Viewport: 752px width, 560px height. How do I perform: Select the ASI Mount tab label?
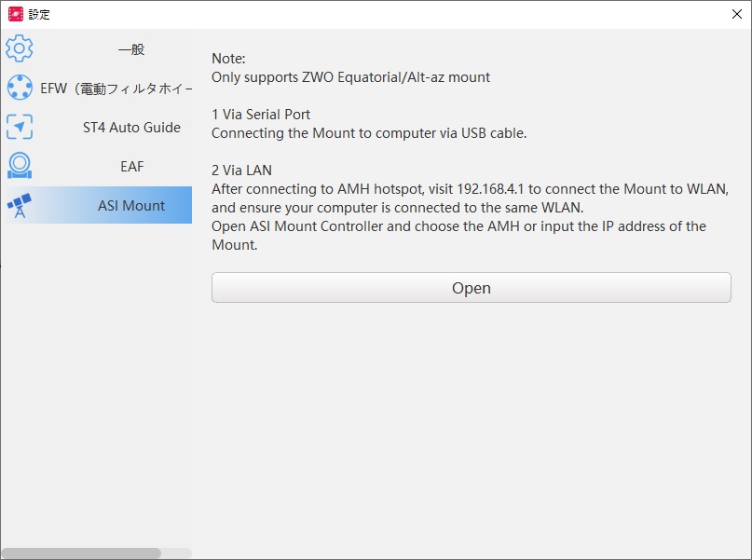coord(131,206)
